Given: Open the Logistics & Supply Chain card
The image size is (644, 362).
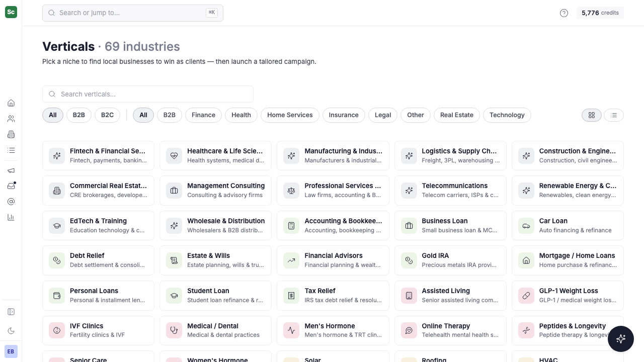Looking at the screenshot, I should [450, 156].
